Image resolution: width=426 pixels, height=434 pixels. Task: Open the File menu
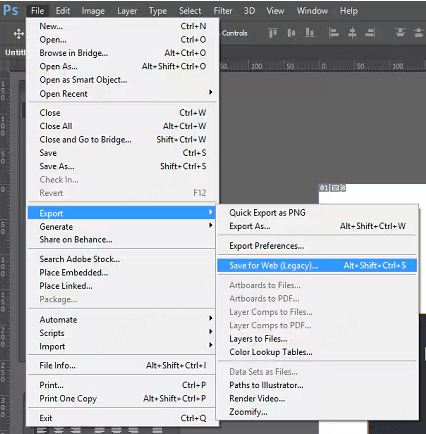37,11
